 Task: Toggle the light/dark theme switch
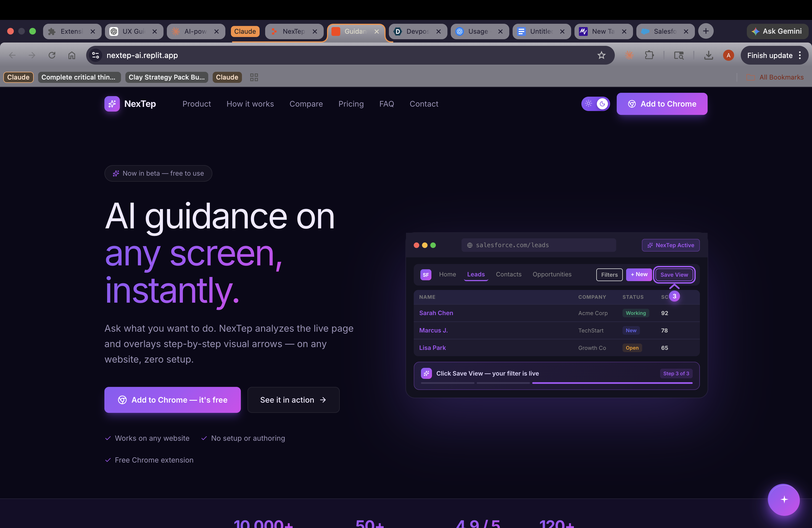pyautogui.click(x=595, y=104)
